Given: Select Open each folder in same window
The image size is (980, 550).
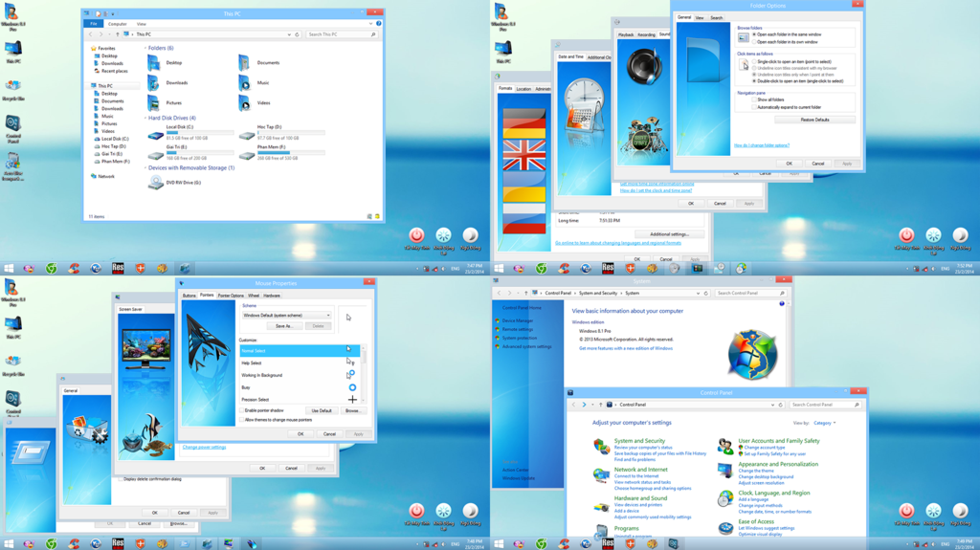Looking at the screenshot, I should (x=754, y=34).
